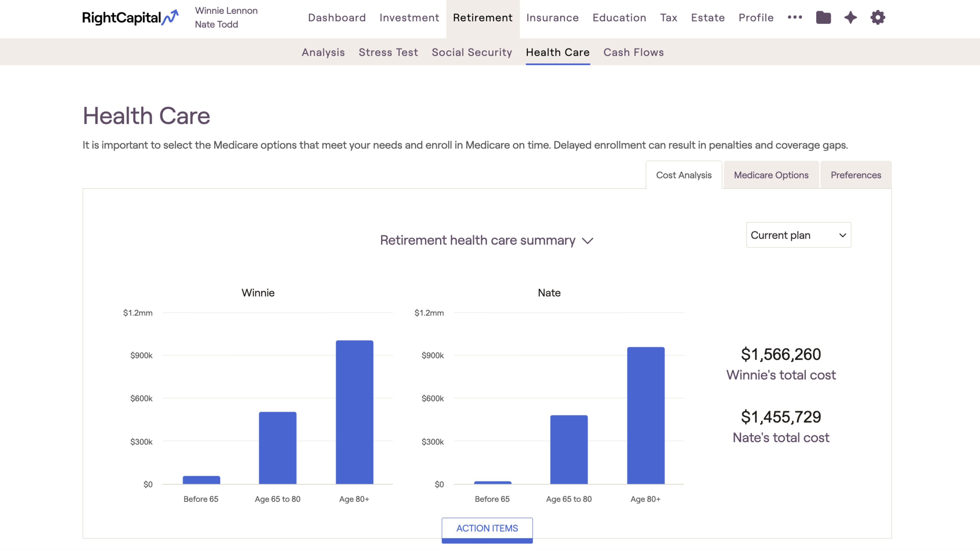Image resolution: width=980 pixels, height=551 pixels.
Task: Click the $1,566,260 total cost value
Action: tap(781, 354)
